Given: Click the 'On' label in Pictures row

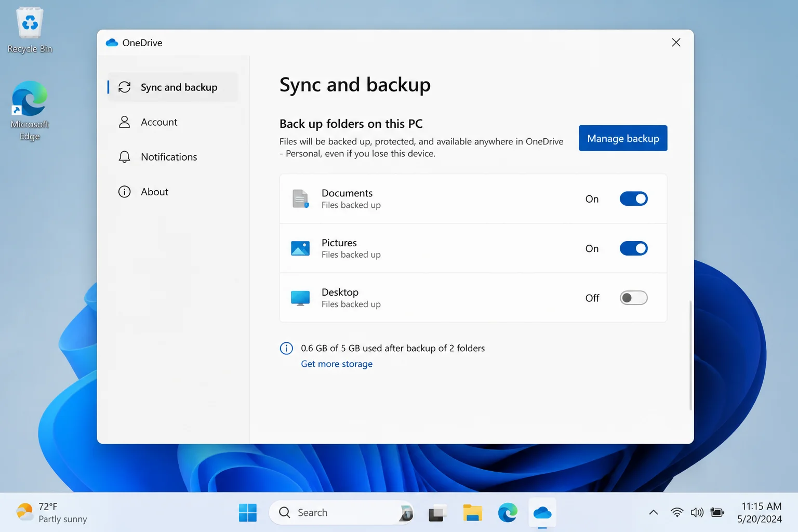Looking at the screenshot, I should [592, 248].
